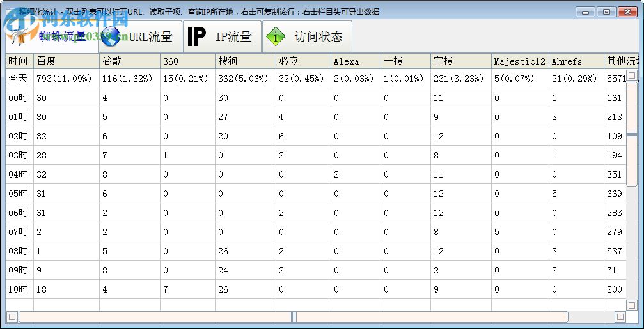Open the 蜘蛛流量 spider traffic tab
The image size is (644, 329).
(52, 37)
